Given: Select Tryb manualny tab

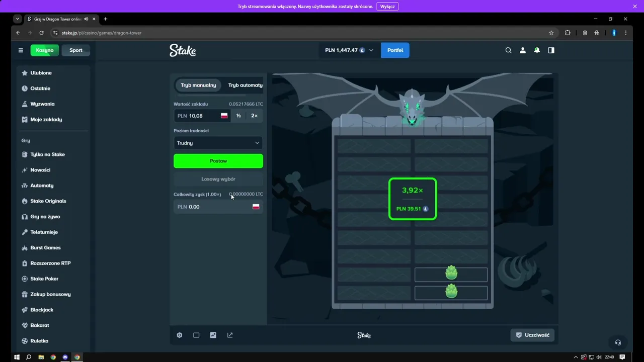Looking at the screenshot, I should (198, 85).
